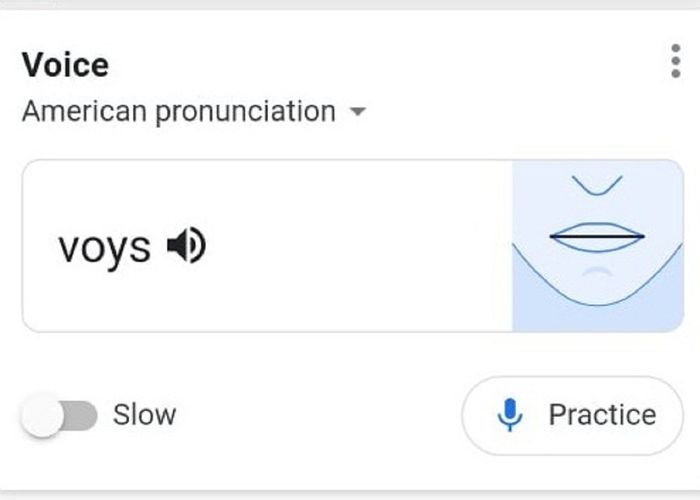Expand the American pronunciation dropdown
Screen dimensions: 700x500
pos(194,111)
